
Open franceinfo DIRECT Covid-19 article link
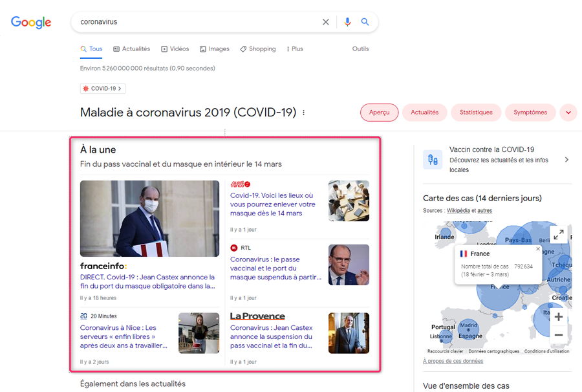tap(147, 281)
